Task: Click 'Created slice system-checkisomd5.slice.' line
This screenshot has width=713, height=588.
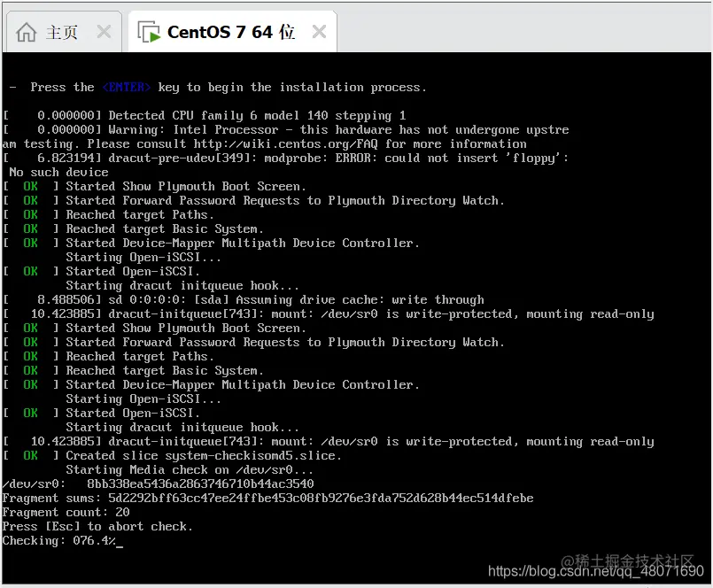Action: point(172,456)
